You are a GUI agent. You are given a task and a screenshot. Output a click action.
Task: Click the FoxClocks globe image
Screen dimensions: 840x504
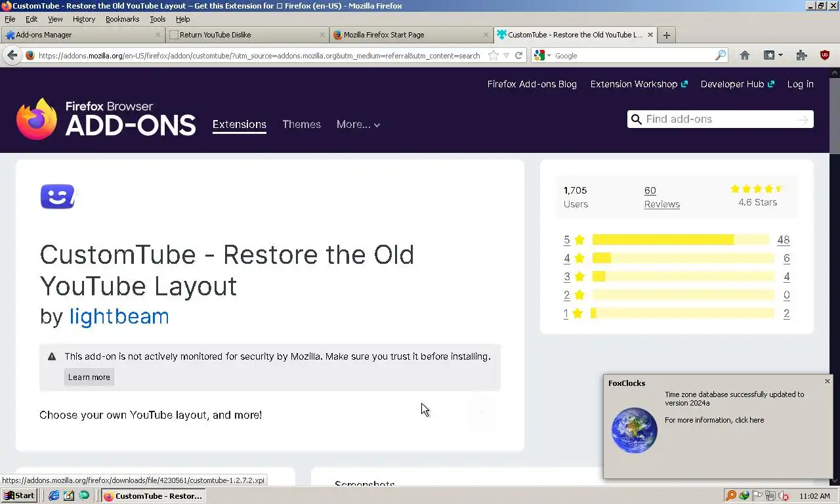(635, 430)
